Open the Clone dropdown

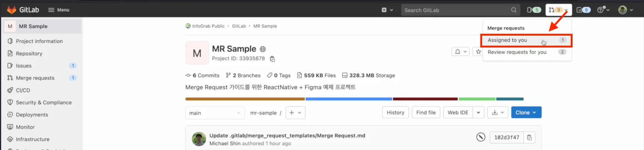pyautogui.click(x=526, y=112)
